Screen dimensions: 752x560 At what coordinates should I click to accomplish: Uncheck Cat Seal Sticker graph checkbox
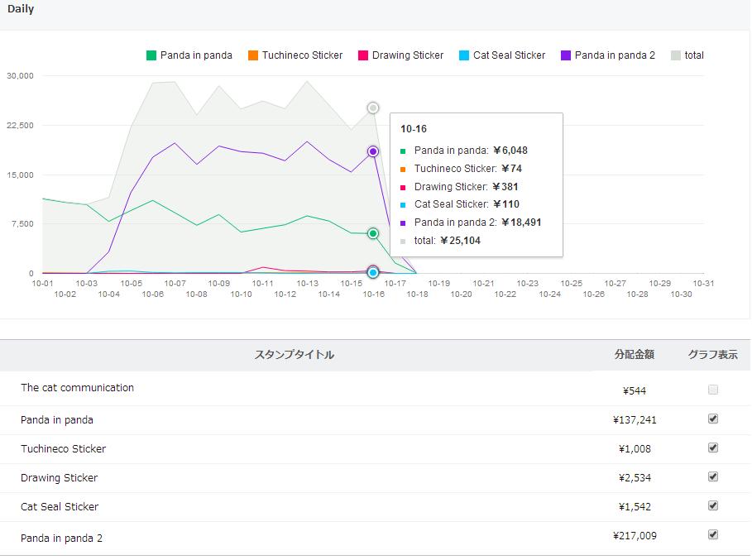click(713, 505)
